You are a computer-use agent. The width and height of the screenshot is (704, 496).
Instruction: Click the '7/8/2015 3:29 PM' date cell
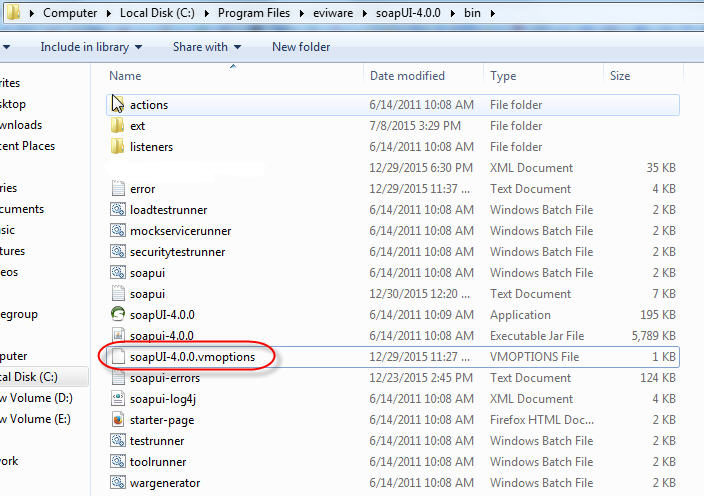pos(415,126)
